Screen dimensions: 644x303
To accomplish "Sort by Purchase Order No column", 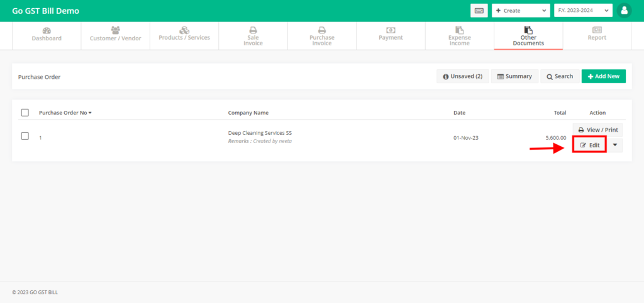I will click(x=65, y=113).
